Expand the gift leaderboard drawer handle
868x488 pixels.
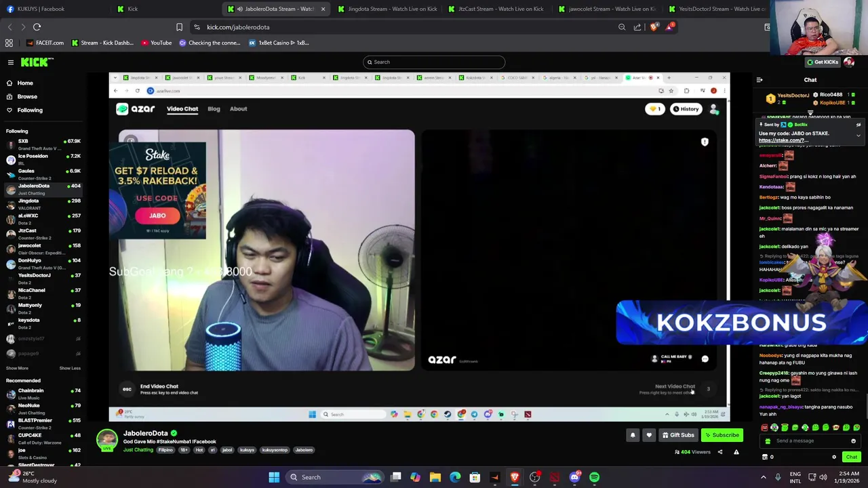[810, 113]
